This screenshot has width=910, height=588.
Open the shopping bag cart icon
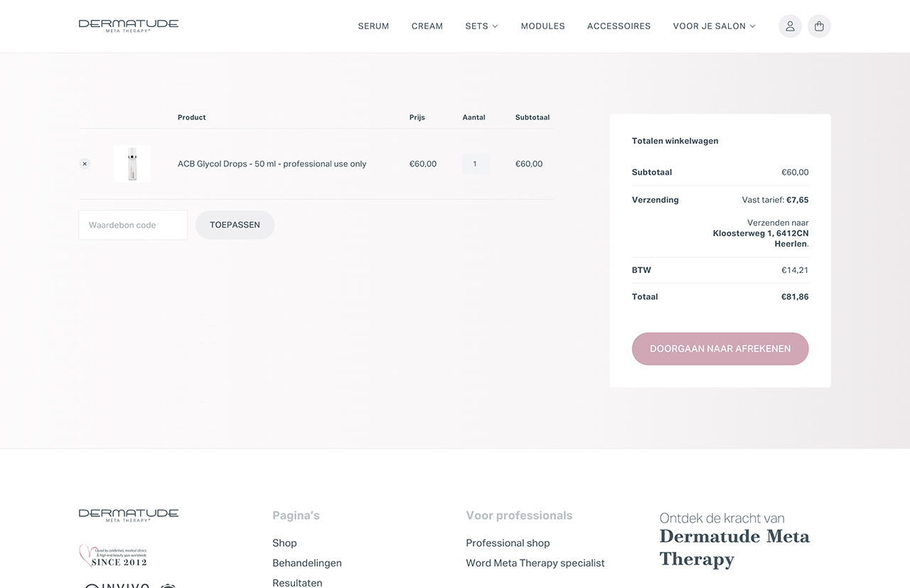point(819,26)
